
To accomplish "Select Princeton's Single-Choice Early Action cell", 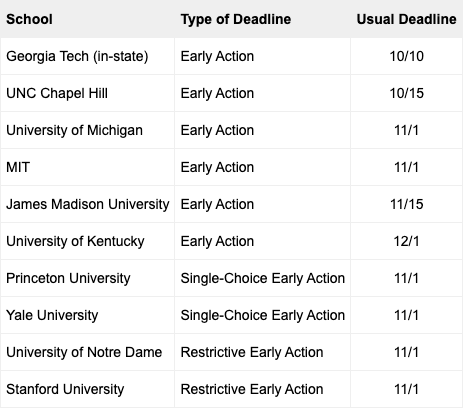I will pos(262,278).
